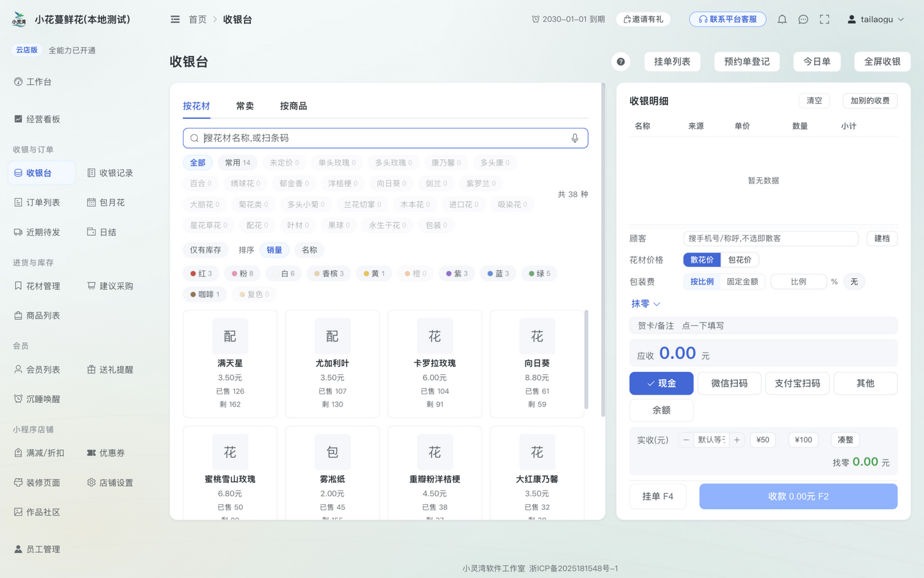Toggle 仅有库存 filter
The width and height of the screenshot is (924, 578).
pos(205,250)
